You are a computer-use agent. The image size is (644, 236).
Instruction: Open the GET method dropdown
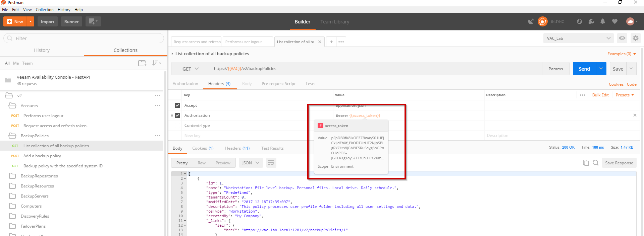tap(191, 69)
